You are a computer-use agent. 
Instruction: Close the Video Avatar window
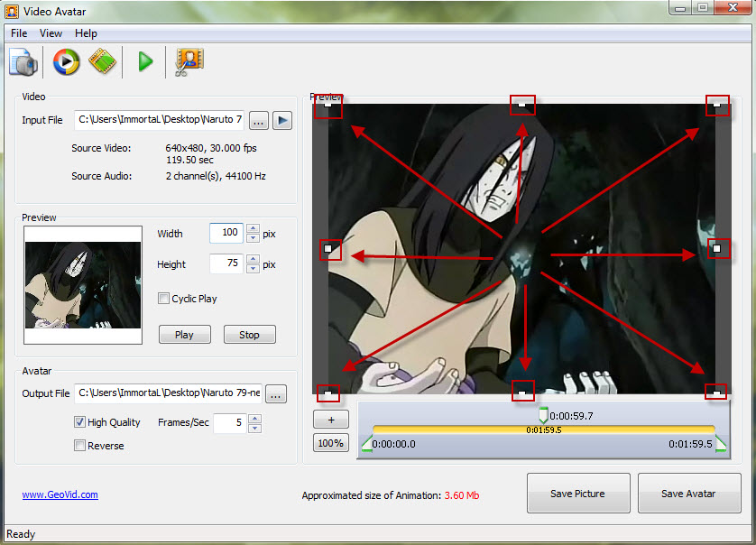733,7
